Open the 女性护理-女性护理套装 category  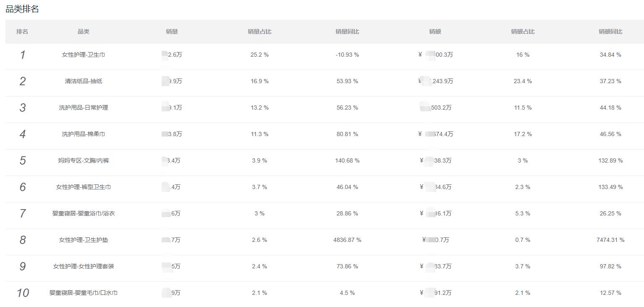click(84, 266)
